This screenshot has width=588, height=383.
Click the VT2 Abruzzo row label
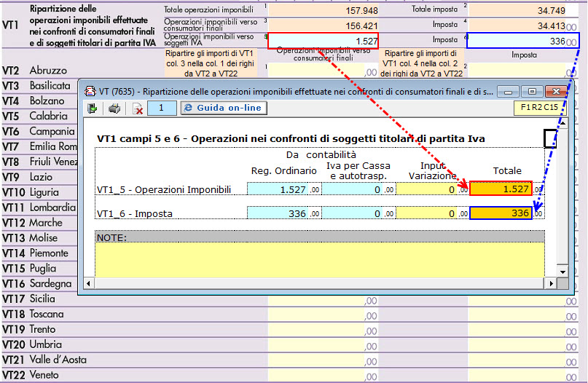pos(34,71)
